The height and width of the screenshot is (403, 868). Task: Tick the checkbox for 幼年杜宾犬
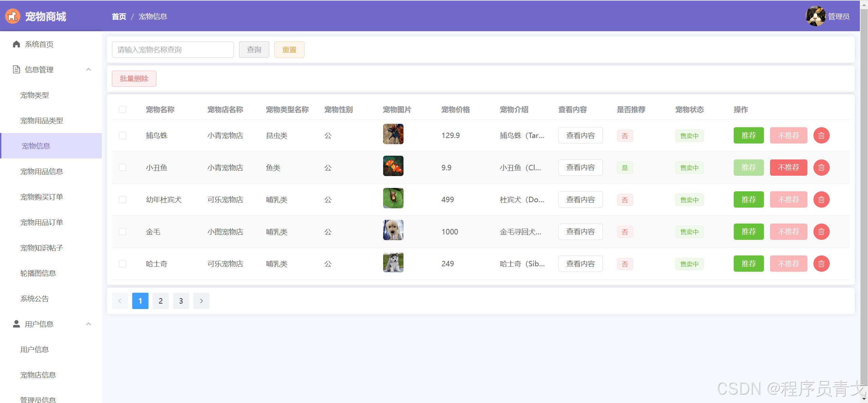point(122,200)
